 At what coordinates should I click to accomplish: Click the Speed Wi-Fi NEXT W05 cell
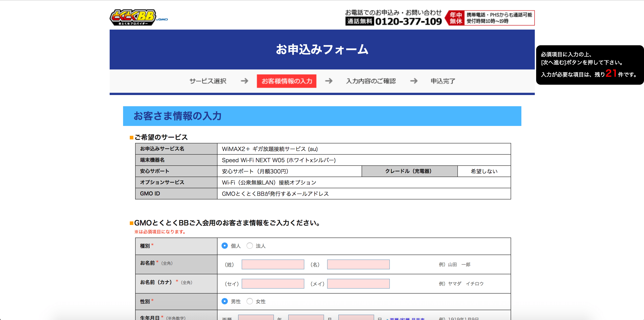click(x=364, y=160)
